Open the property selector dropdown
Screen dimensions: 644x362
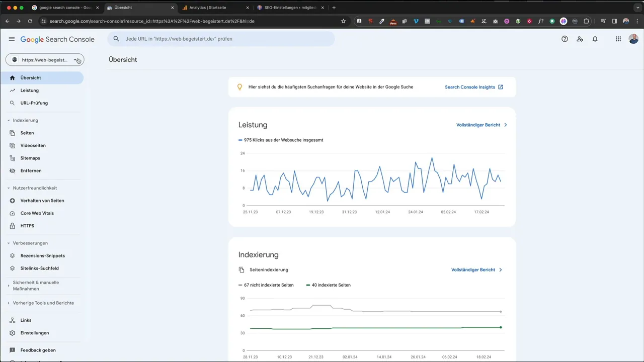(x=45, y=60)
